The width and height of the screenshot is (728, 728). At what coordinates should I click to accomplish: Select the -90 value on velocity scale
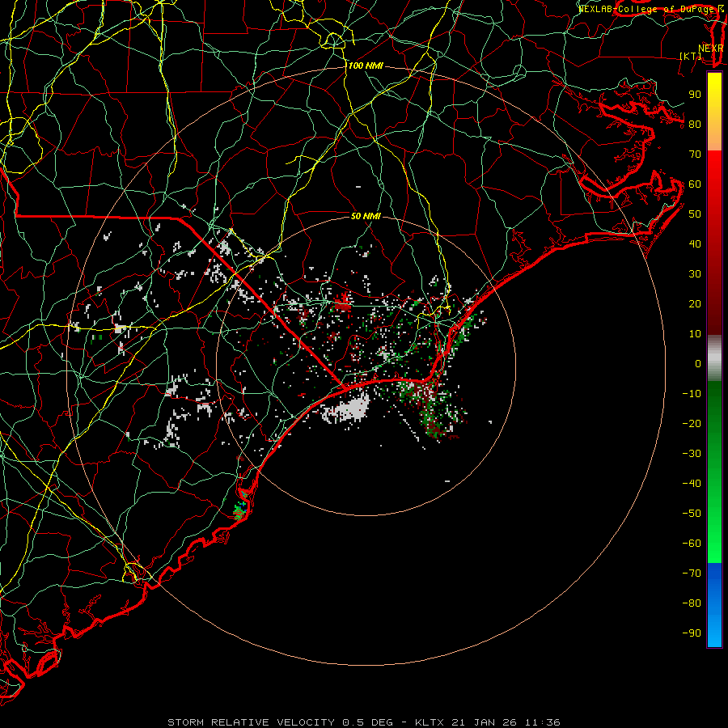click(x=692, y=633)
